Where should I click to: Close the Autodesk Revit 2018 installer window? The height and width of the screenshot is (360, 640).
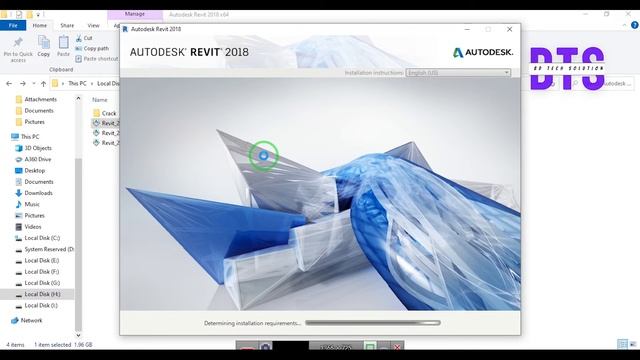pos(509,29)
